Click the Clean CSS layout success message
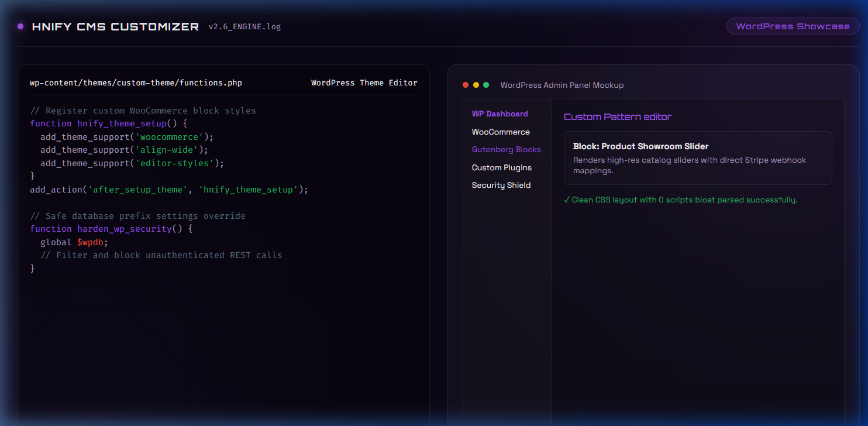The image size is (868, 426). tap(680, 200)
